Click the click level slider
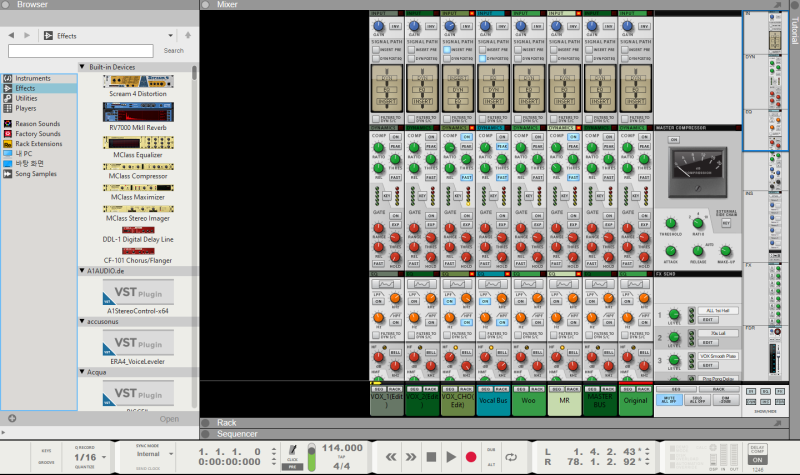The width and height of the screenshot is (800, 475). pos(311,457)
